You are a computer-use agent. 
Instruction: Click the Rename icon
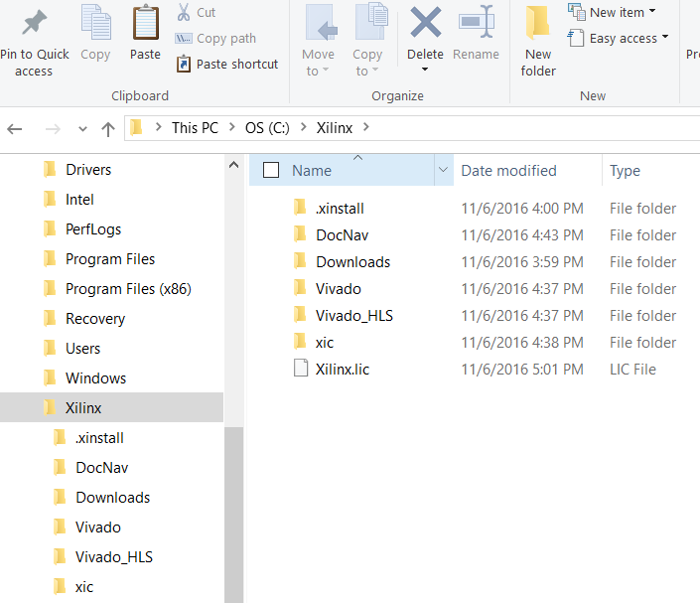coord(476,22)
